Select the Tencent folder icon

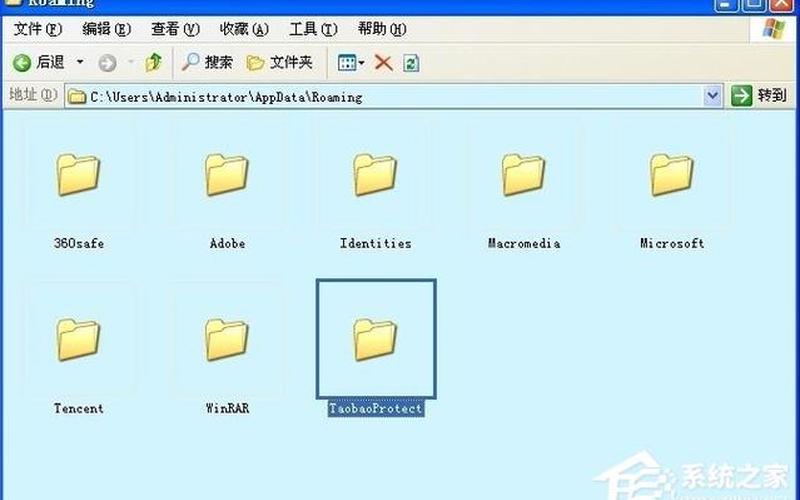coord(78,340)
